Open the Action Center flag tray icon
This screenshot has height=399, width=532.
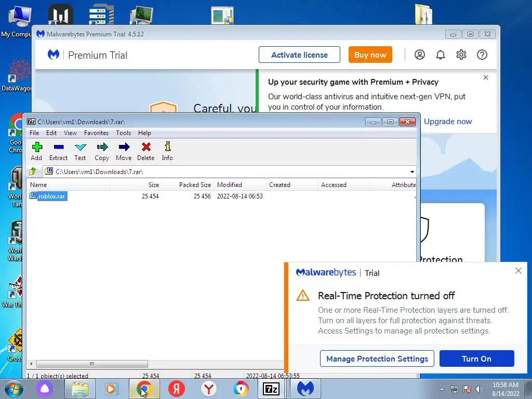[467, 389]
